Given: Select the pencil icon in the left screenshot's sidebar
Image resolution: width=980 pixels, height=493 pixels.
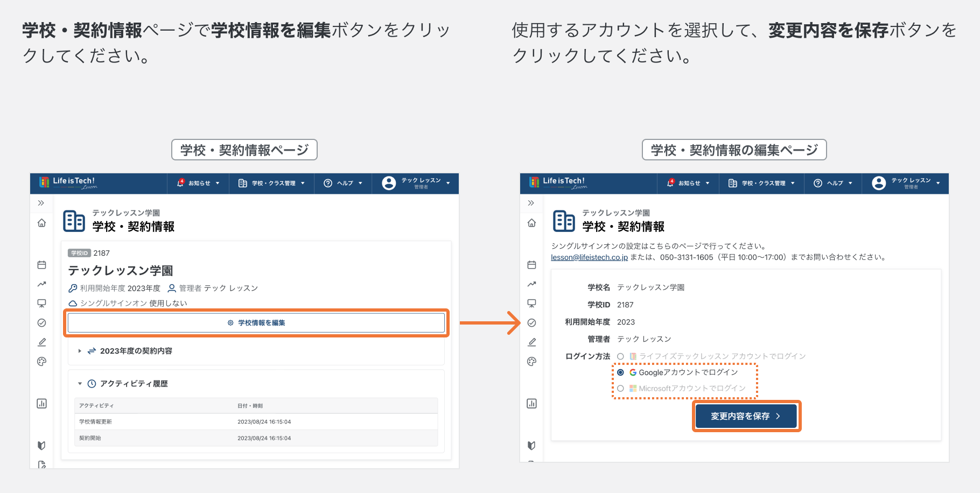Looking at the screenshot, I should pos(41,342).
